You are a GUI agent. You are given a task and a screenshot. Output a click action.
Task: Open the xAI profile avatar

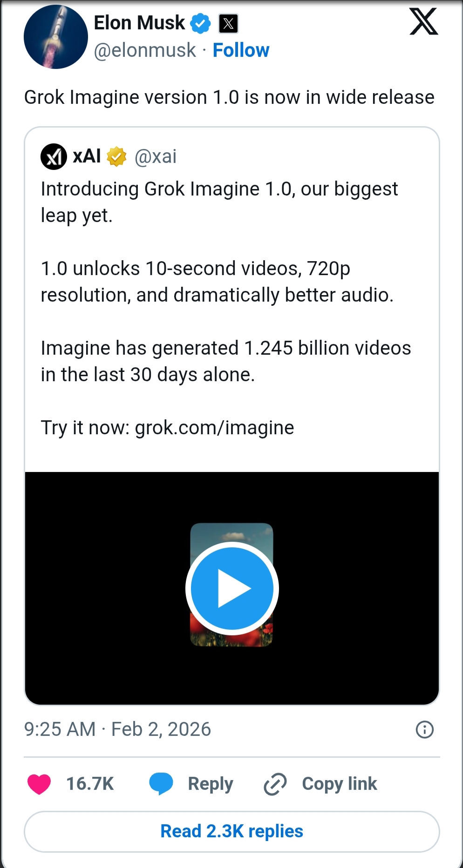(x=53, y=156)
